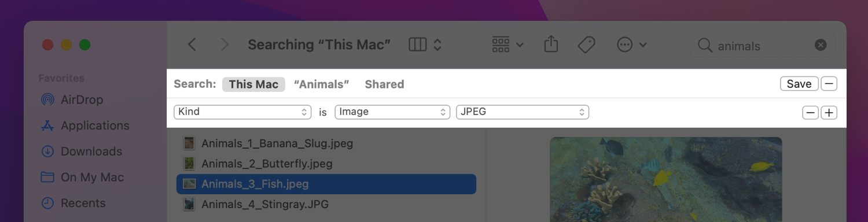Go back with the left chevron
The height and width of the screenshot is (222, 868).
[192, 45]
